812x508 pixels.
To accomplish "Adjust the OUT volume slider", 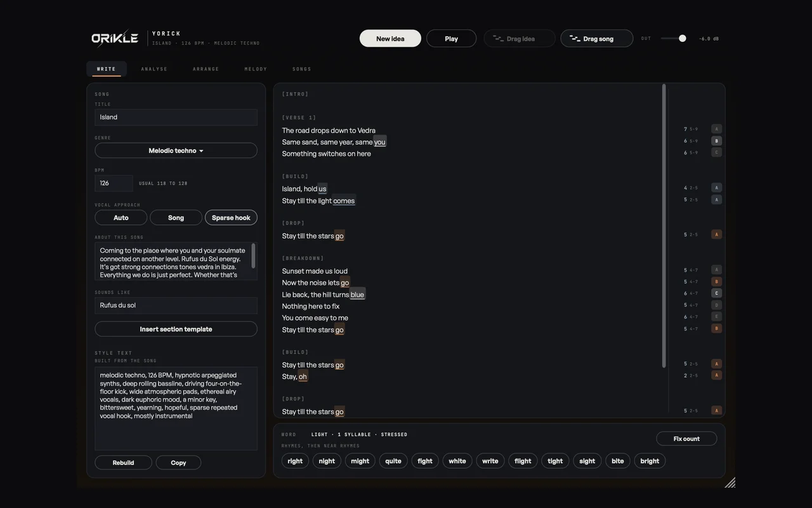I will coord(673,39).
